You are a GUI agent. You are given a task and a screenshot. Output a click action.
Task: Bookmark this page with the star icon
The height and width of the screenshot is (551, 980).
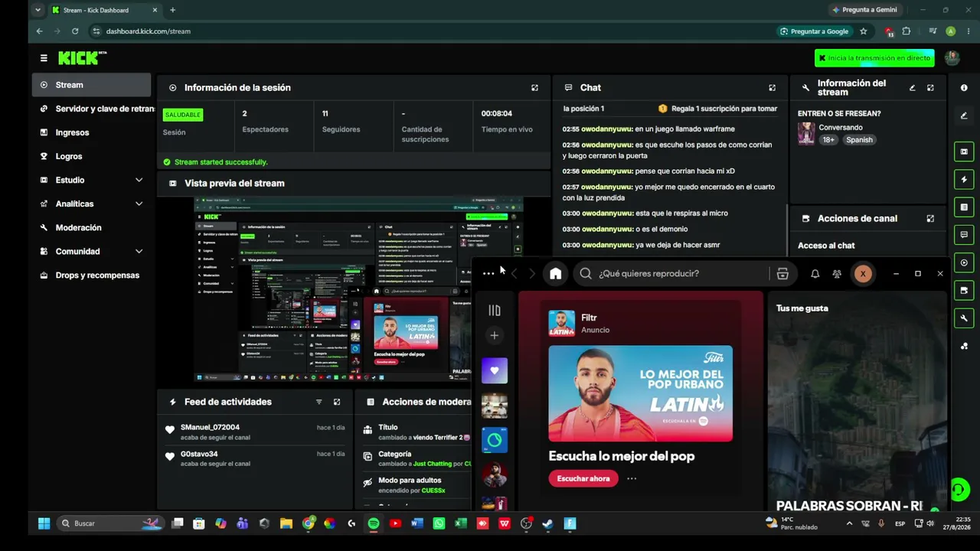click(864, 31)
